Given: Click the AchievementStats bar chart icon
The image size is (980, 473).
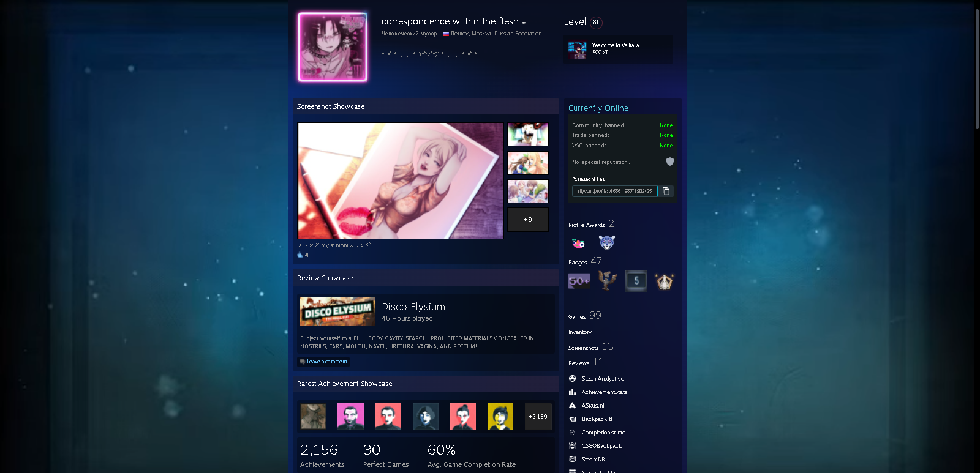Looking at the screenshot, I should [x=572, y=392].
